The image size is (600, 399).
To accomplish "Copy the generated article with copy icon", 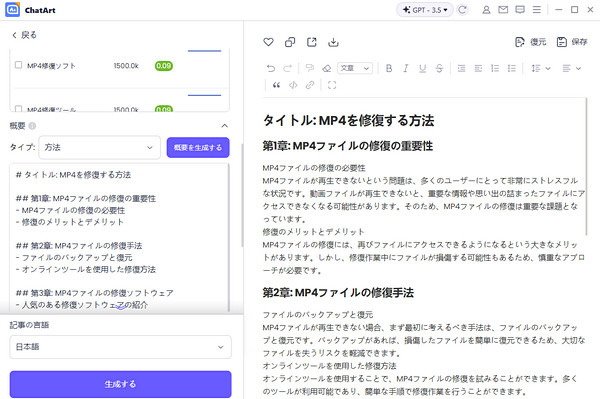I will 290,42.
